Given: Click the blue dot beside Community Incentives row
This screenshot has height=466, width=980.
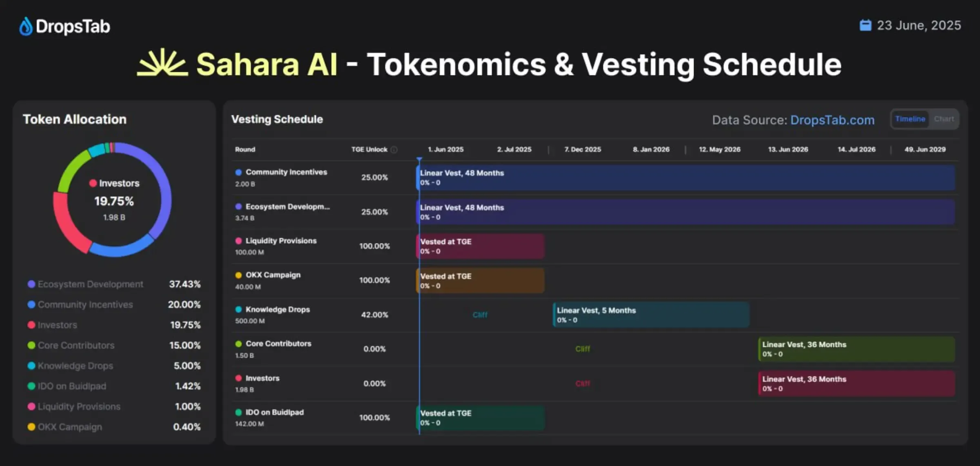Looking at the screenshot, I should (239, 172).
